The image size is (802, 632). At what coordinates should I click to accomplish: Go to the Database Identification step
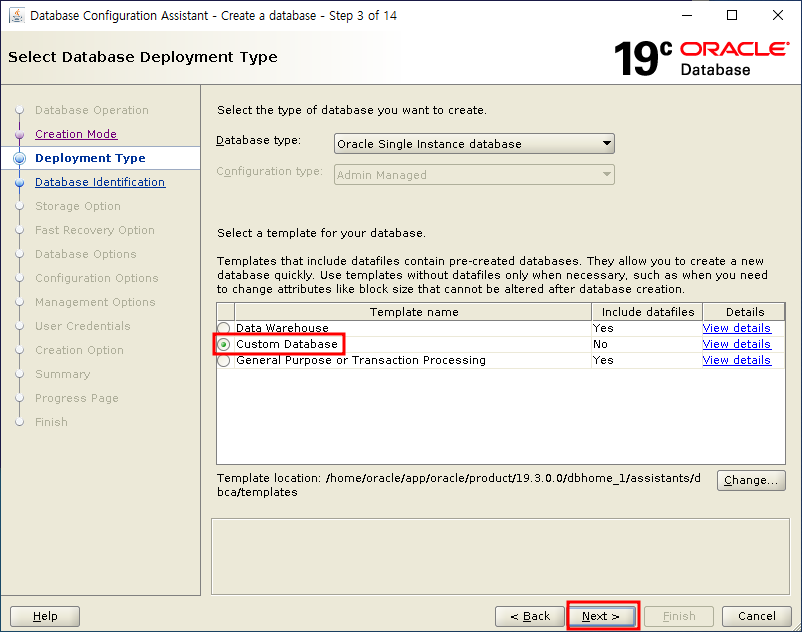100,182
